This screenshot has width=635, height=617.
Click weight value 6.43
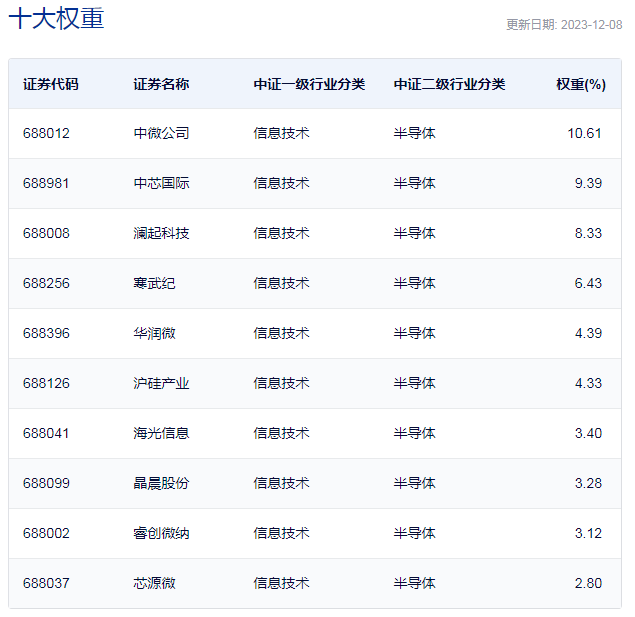coord(588,283)
